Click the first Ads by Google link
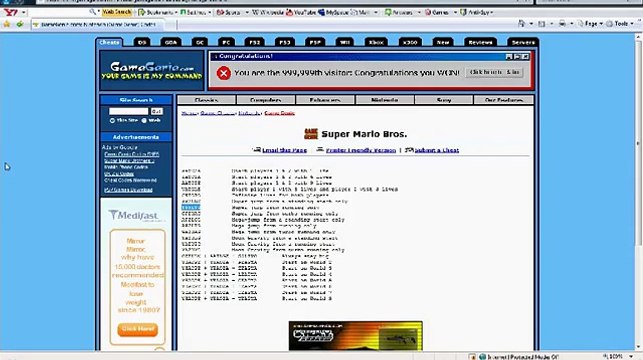The image size is (643, 360). pos(132,155)
